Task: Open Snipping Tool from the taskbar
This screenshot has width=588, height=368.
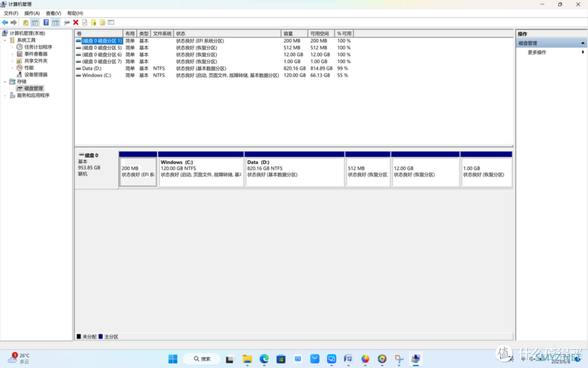Action: 399,359
